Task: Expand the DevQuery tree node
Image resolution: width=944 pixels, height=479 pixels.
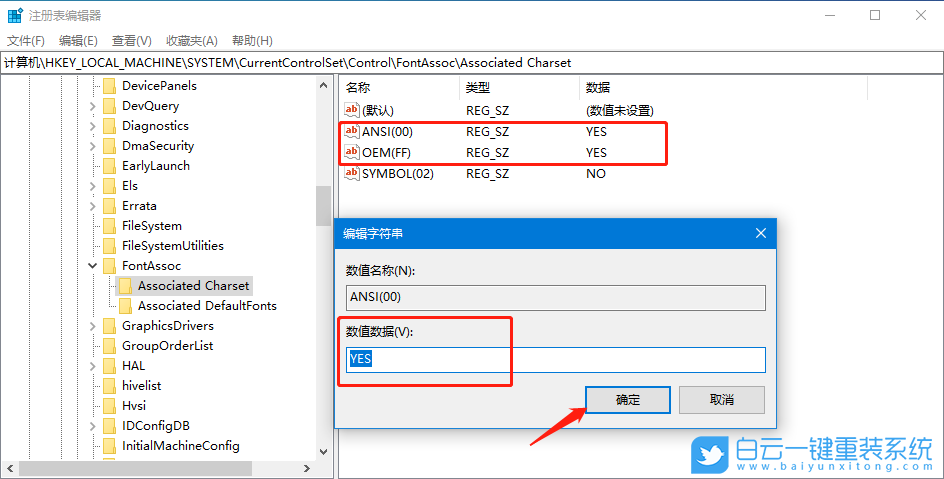Action: pyautogui.click(x=93, y=107)
